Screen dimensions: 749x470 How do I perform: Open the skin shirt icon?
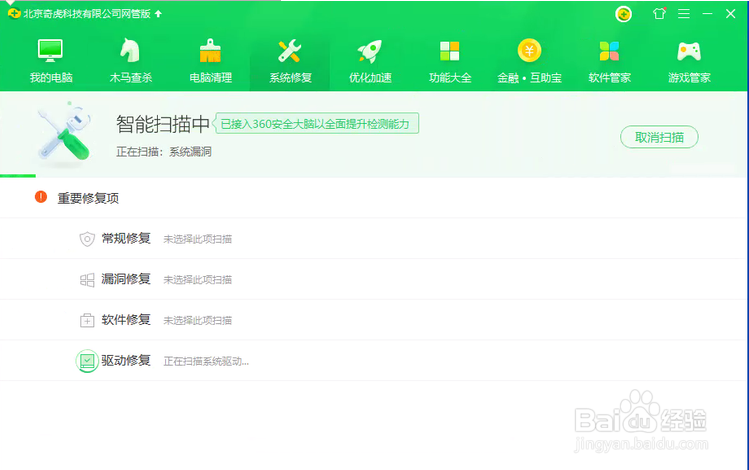[x=659, y=13]
